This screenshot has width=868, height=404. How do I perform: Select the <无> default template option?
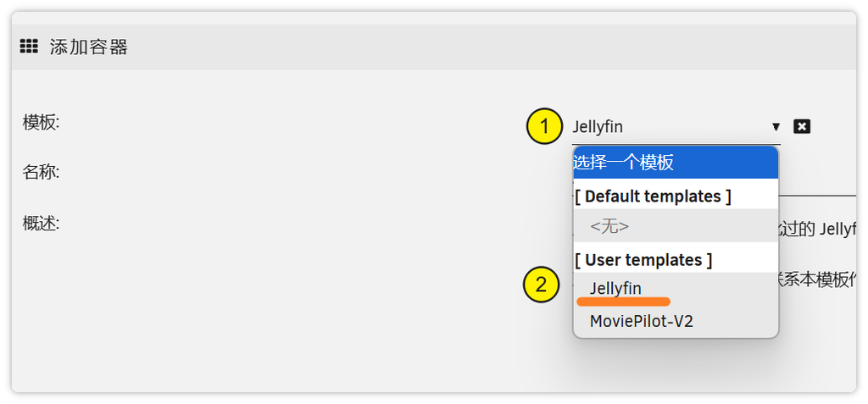coord(609,227)
